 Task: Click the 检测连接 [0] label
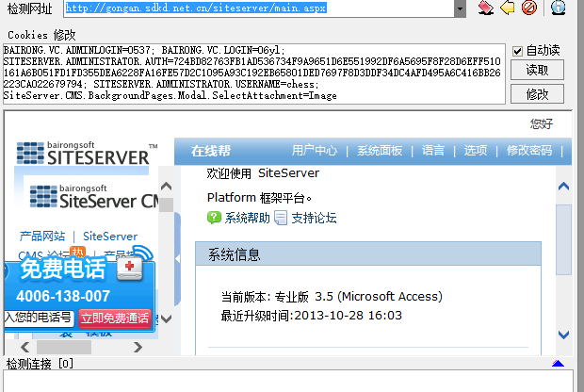click(40, 364)
